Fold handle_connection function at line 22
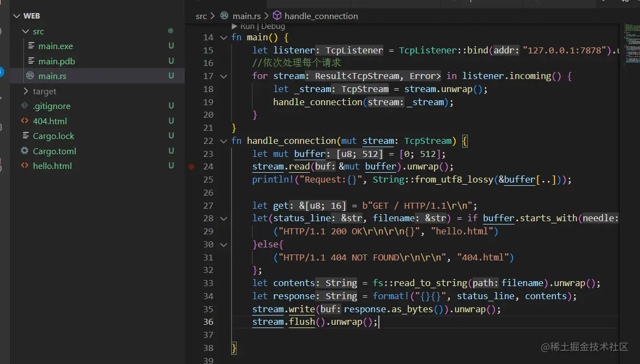 click(224, 141)
